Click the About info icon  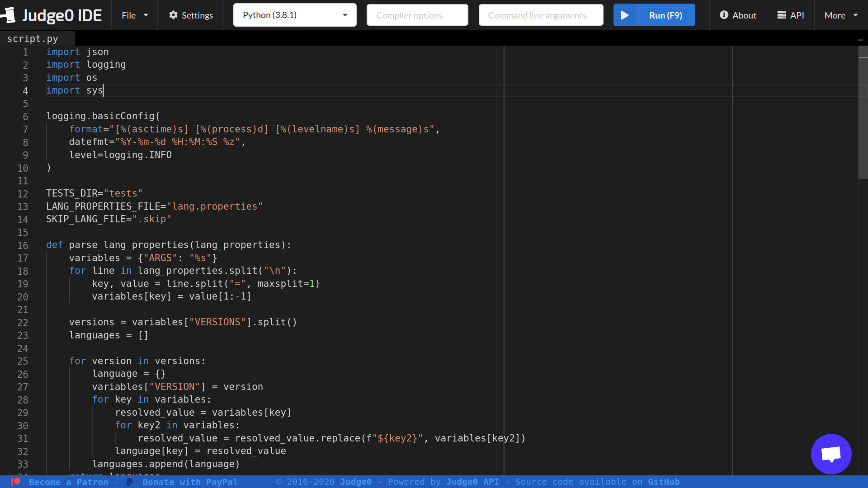[x=723, y=15]
